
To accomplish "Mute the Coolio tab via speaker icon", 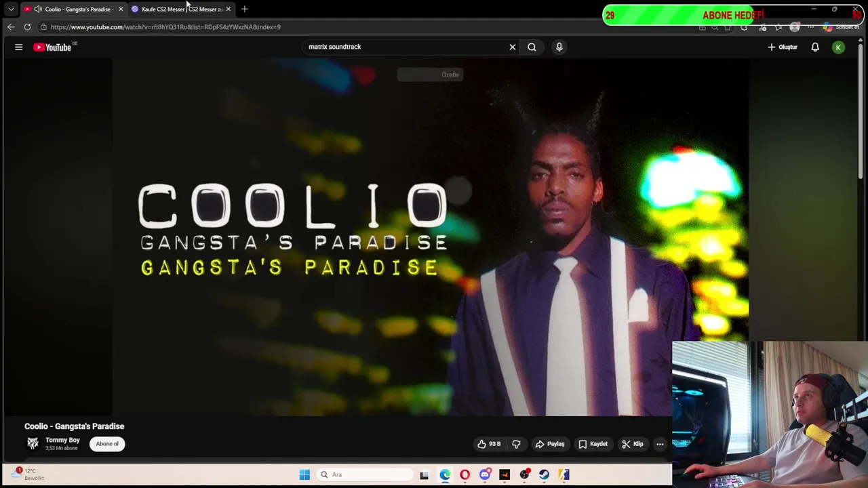I will click(x=38, y=9).
